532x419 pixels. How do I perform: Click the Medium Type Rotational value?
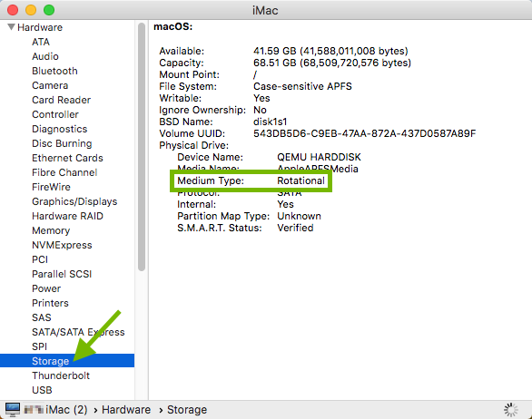pyautogui.click(x=300, y=180)
